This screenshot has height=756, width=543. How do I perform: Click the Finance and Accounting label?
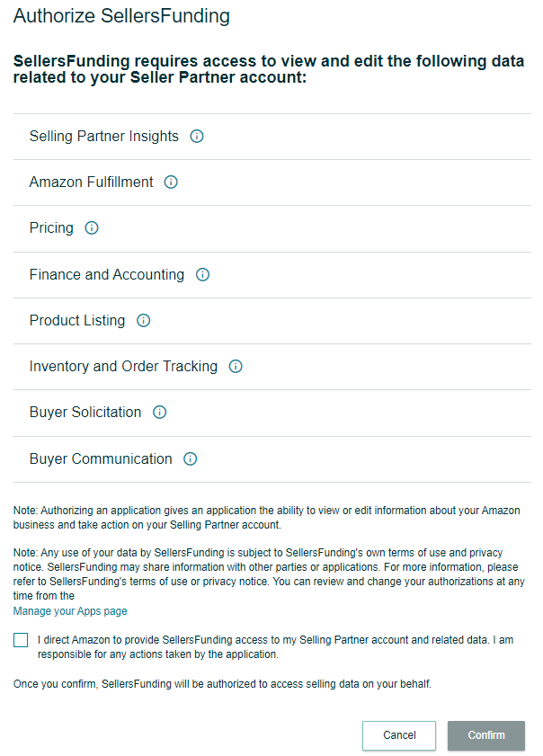pos(107,275)
